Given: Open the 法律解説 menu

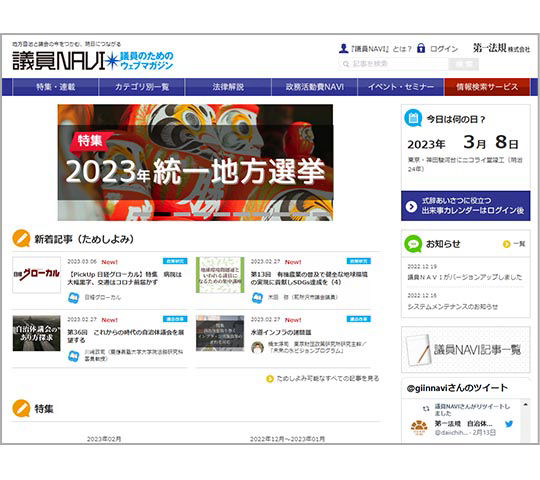Looking at the screenshot, I should [x=228, y=87].
